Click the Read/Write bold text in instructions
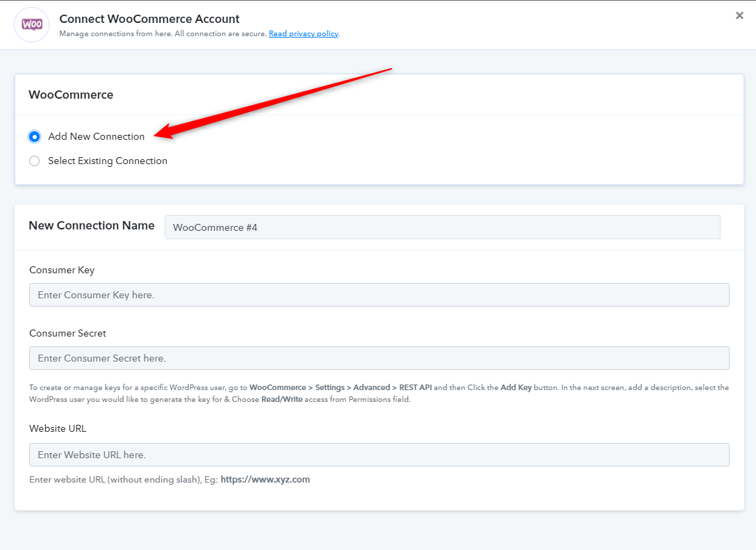 coord(281,400)
